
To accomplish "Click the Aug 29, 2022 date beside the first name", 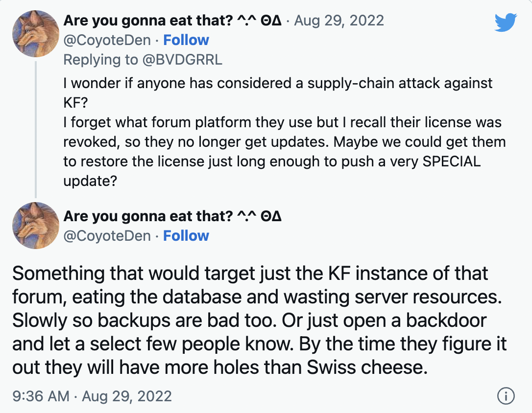I will pos(339,21).
